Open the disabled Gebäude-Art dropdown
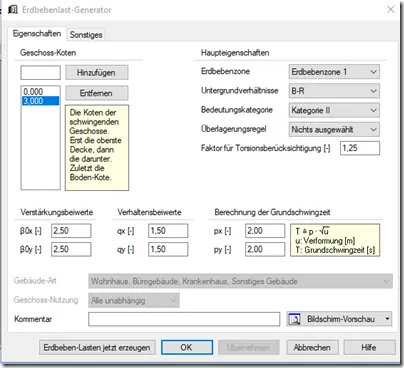This screenshot has height=368, width=404. (240, 281)
